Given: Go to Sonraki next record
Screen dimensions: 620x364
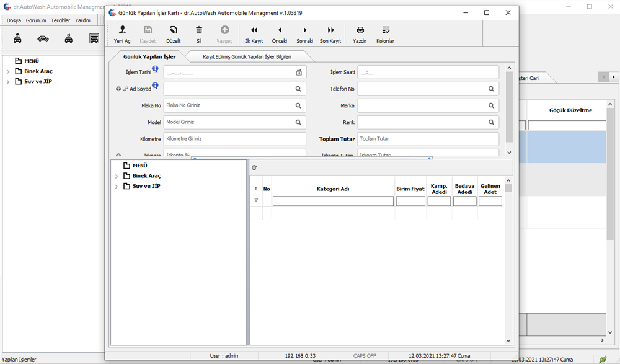Looking at the screenshot, I should click(x=304, y=30).
